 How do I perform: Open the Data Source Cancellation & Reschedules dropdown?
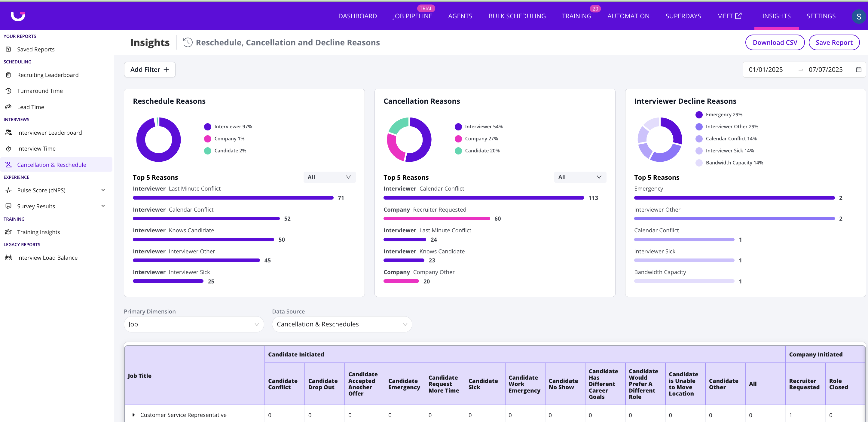[x=342, y=324]
